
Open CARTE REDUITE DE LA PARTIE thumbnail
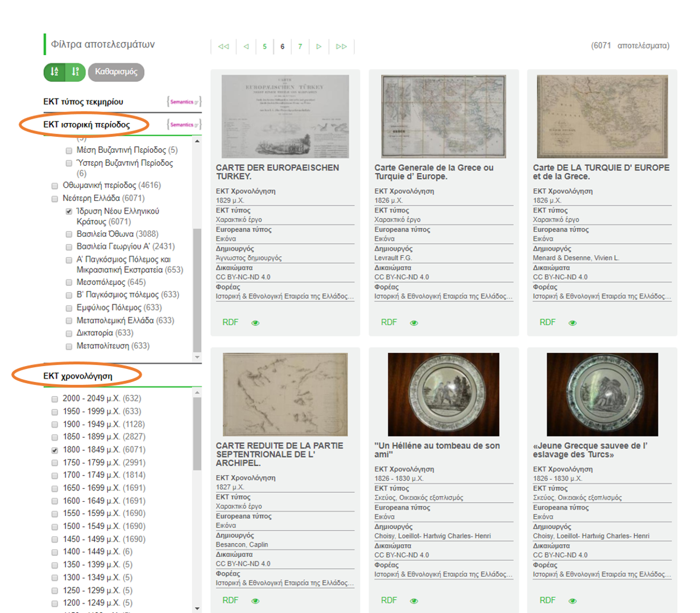coord(285,394)
